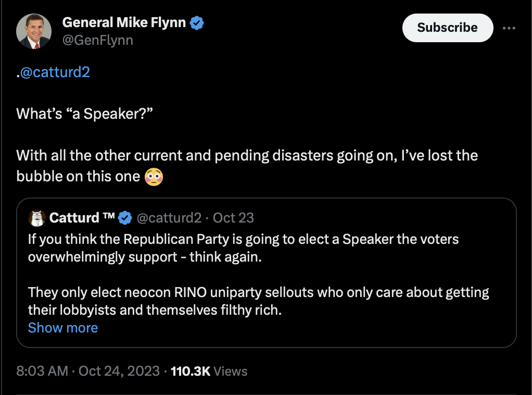
Task: Open the quoted tweet about the Republican Party
Action: [267, 273]
